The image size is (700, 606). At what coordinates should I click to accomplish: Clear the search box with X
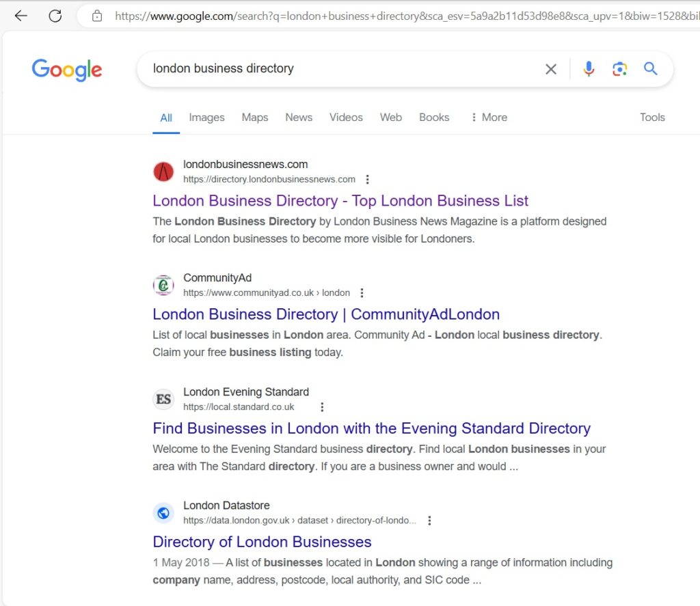550,69
